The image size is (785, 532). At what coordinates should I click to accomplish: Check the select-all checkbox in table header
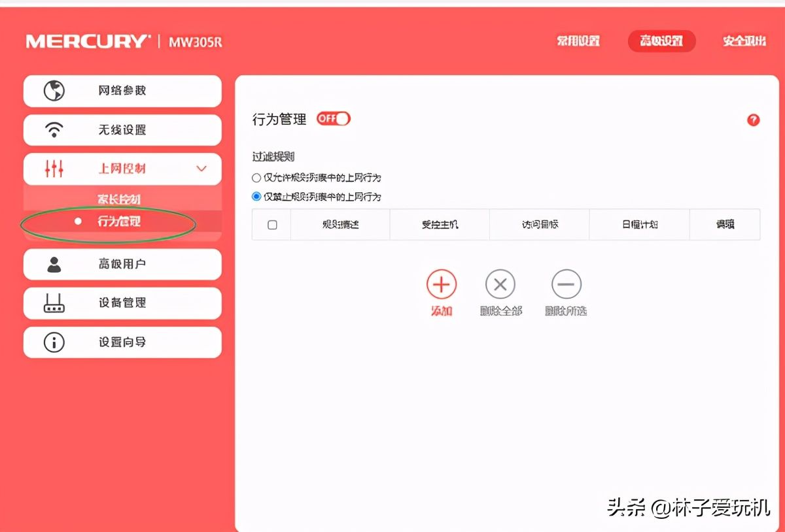pos(272,225)
